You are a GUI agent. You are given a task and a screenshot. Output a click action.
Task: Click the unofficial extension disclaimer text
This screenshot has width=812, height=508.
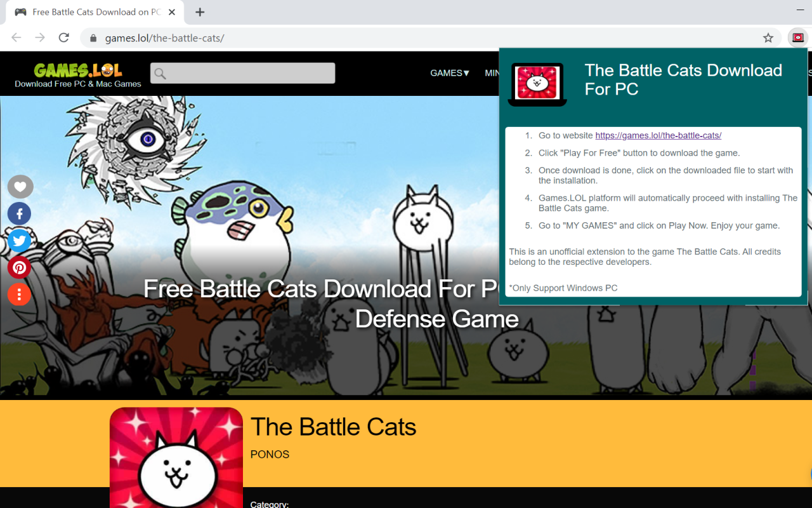pos(645,257)
